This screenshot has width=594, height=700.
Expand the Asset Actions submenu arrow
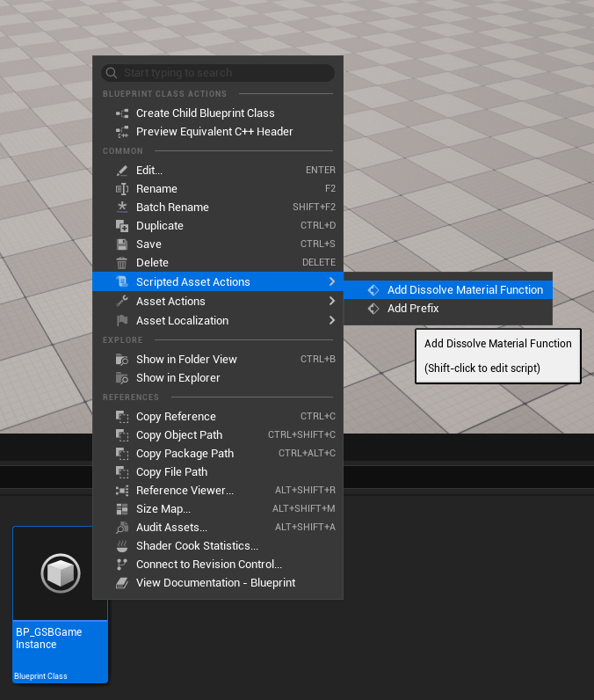pyautogui.click(x=331, y=302)
